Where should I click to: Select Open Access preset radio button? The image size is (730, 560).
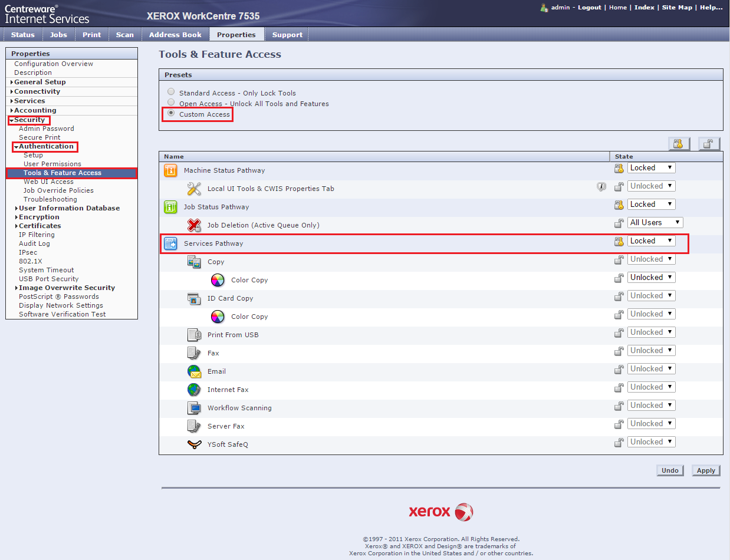point(171,103)
